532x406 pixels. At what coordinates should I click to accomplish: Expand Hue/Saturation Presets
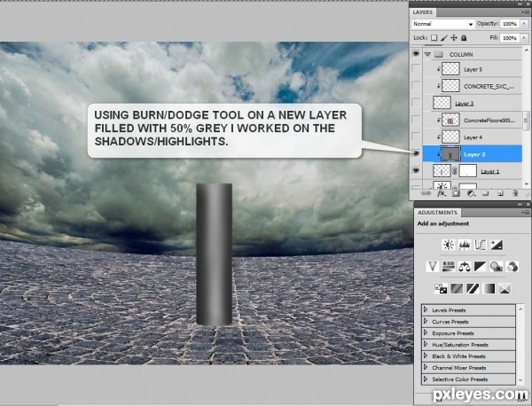[x=426, y=344]
